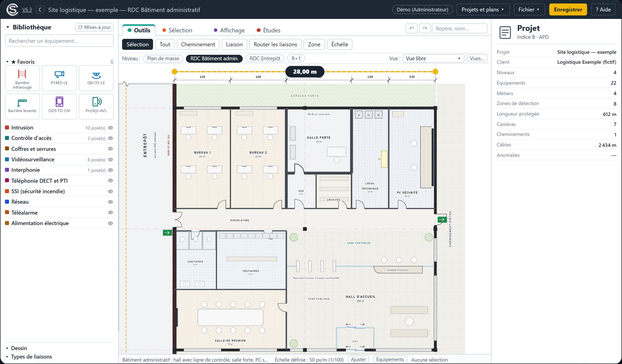Focus the Repère, nom search field
Screen dimensions: 622x364
click(460, 28)
